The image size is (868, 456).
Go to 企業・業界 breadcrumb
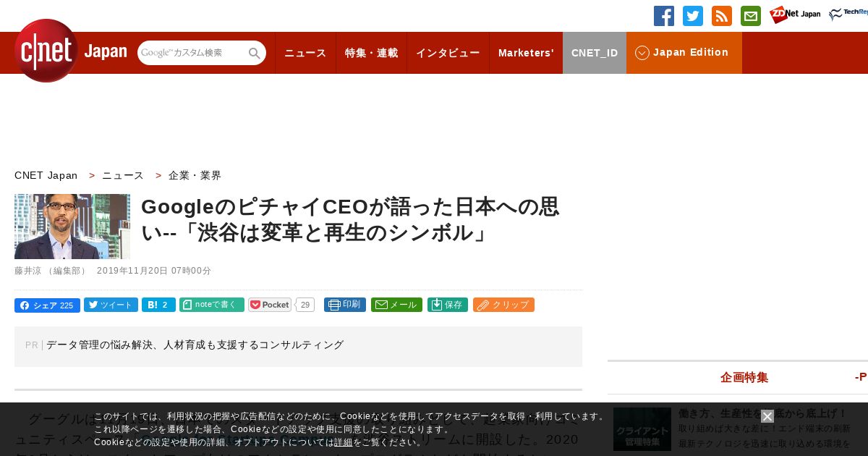(195, 175)
